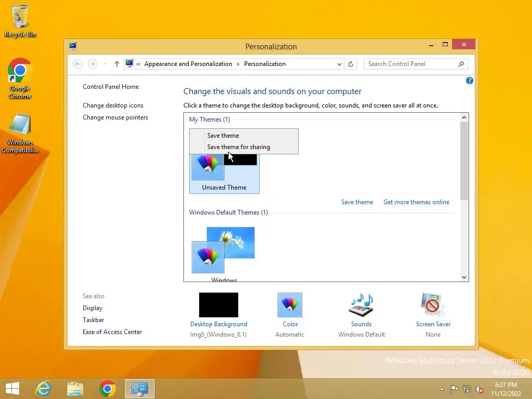
Task: Expand the breadcrumb double-chevron
Action: [x=138, y=64]
